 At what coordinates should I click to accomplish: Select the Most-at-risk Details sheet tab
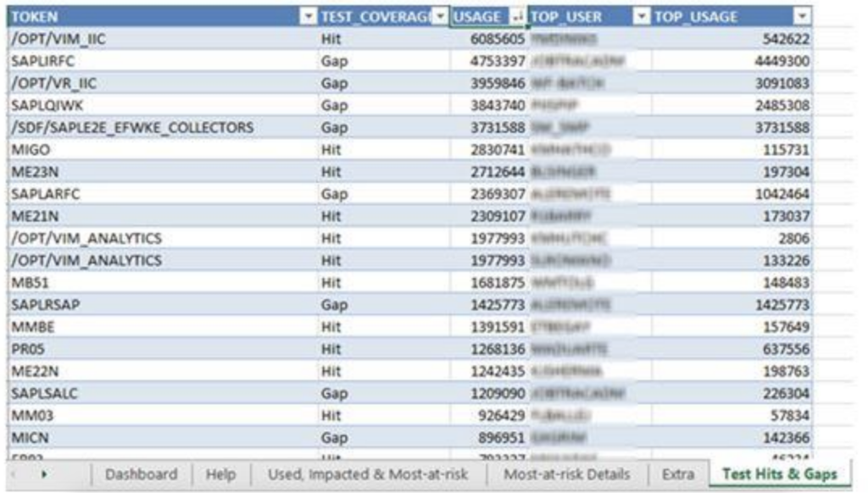coord(567,474)
